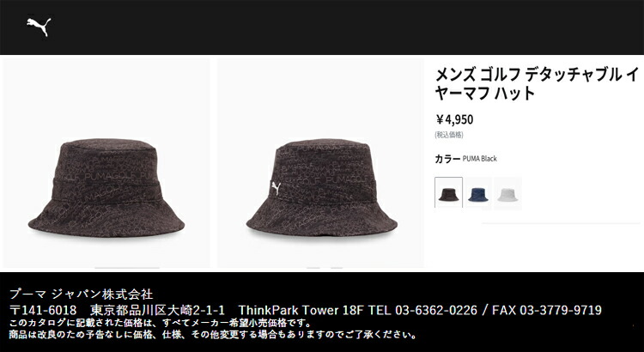Click プーマ ジャパン株式会社 in the footer
The image size is (644, 352).
pyautogui.click(x=81, y=294)
